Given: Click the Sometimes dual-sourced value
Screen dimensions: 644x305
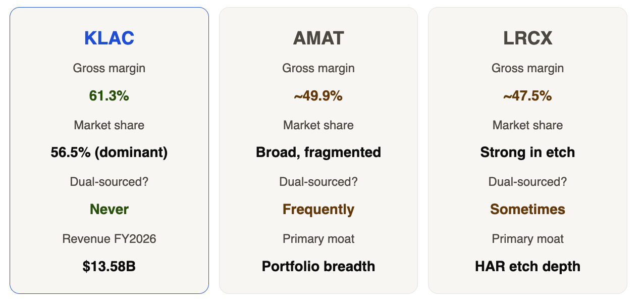Looking at the screenshot, I should pos(527,209).
